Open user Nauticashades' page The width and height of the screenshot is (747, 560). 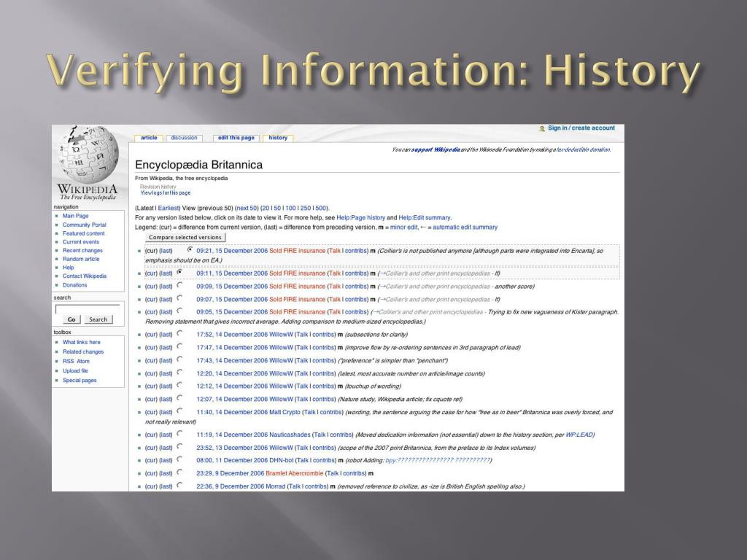290,435
